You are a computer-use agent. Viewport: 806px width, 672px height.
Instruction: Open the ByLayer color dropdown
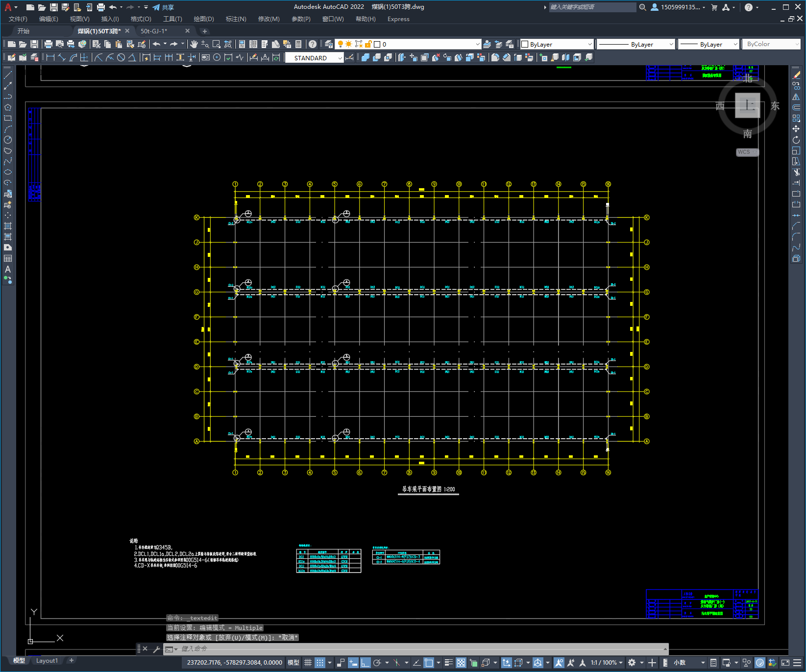557,44
